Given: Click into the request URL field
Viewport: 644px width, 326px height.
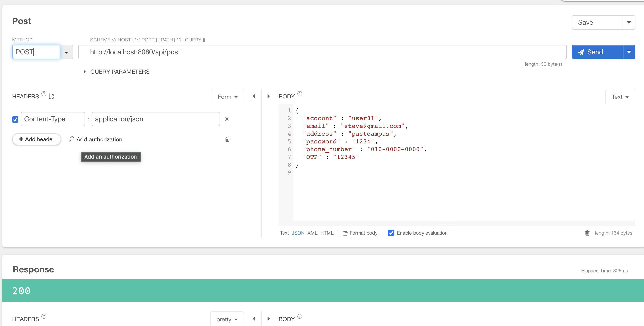Looking at the screenshot, I should coord(322,52).
